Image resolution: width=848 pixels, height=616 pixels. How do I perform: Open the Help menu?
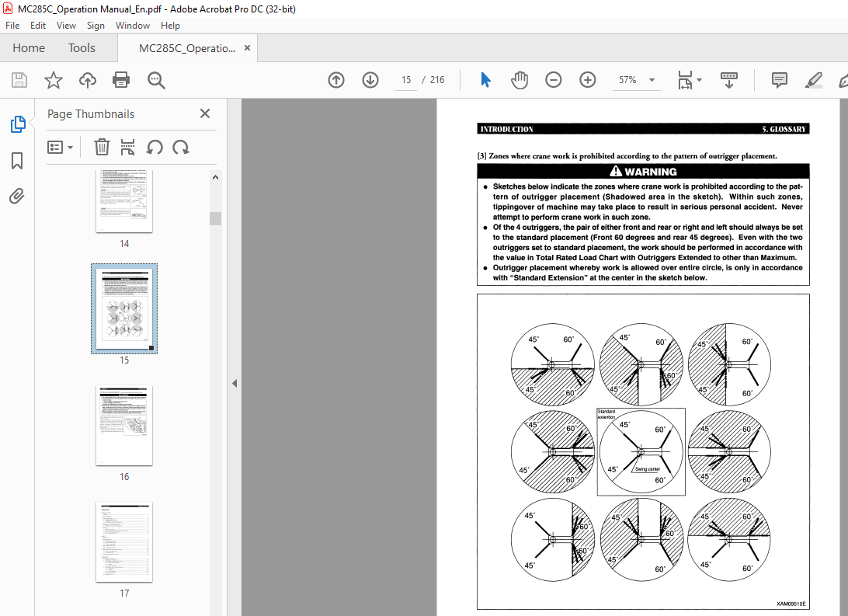pyautogui.click(x=170, y=26)
